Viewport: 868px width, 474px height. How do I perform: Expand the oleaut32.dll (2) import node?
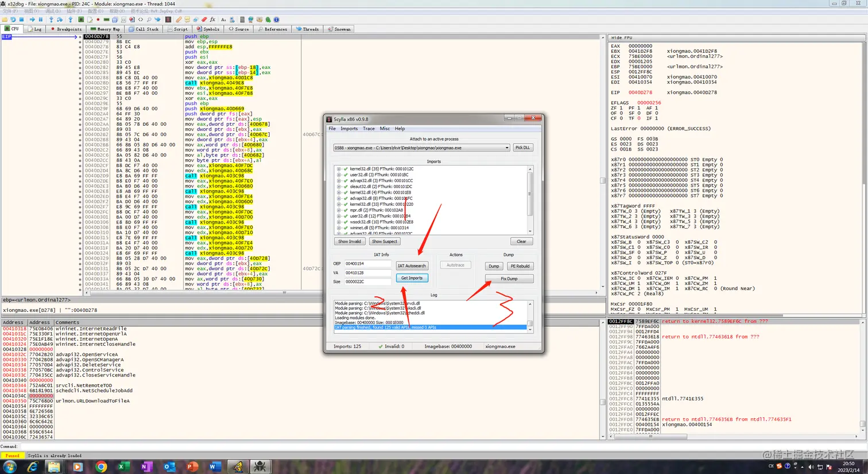[x=339, y=187]
